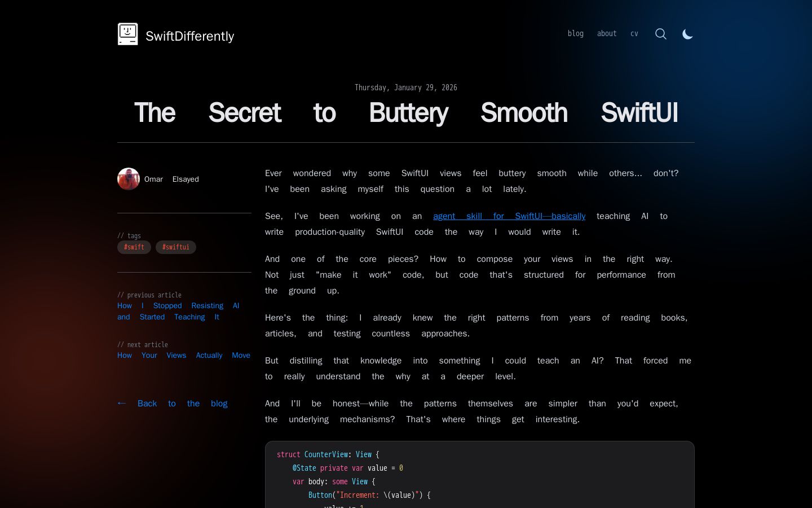Open next article How Your Views Actually Move
This screenshot has height=508, width=812.
(x=184, y=355)
